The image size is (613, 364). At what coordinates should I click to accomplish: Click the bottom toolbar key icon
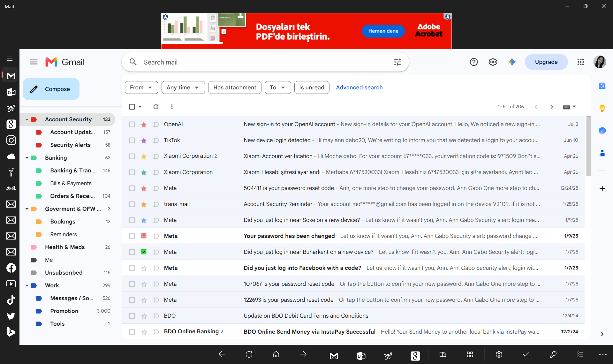tap(553, 354)
